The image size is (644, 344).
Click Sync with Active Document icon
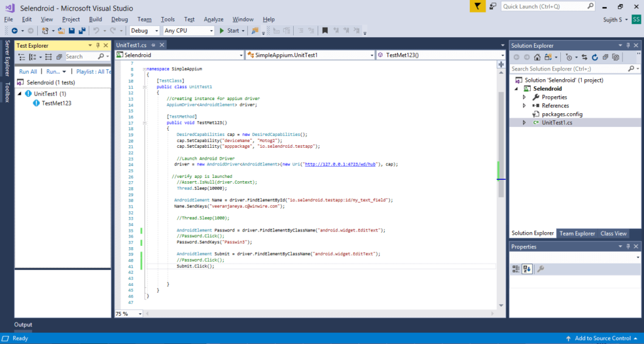584,57
